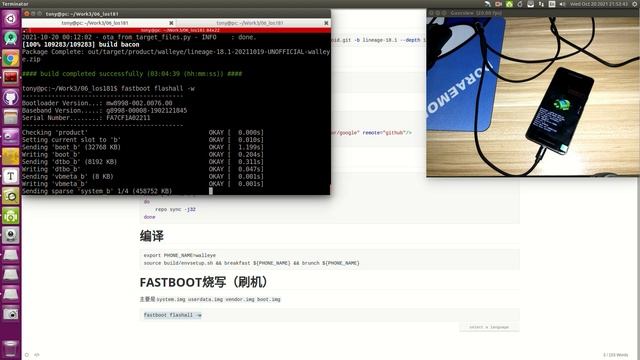The height and width of the screenshot is (360, 640).
Task: Click the 'source build/envsetup.sh' code line
Action: [251, 263]
